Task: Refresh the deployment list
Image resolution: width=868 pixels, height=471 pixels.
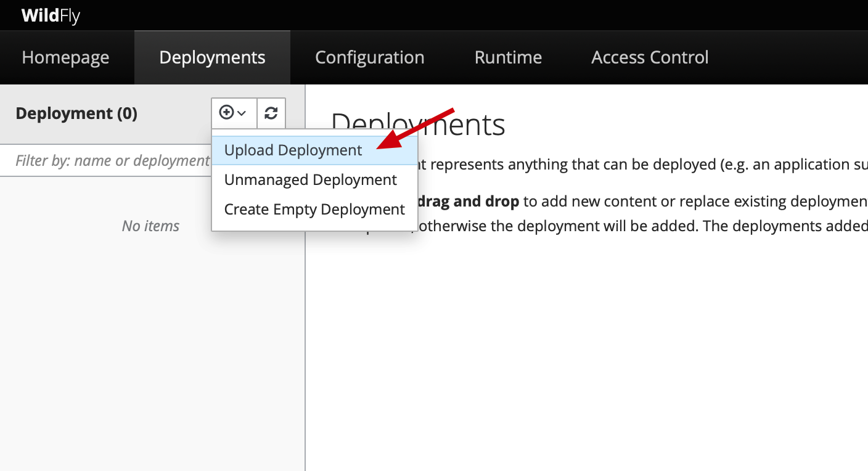Action: tap(271, 113)
